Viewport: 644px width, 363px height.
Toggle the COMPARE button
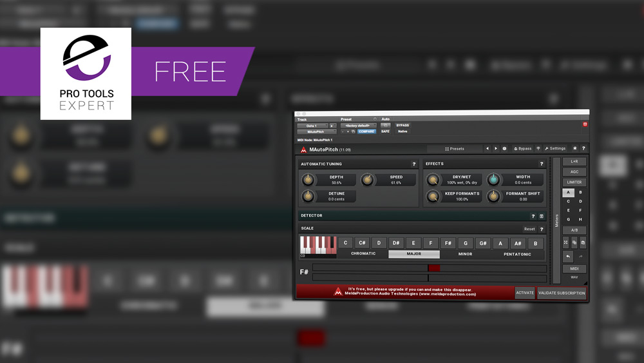(x=366, y=132)
